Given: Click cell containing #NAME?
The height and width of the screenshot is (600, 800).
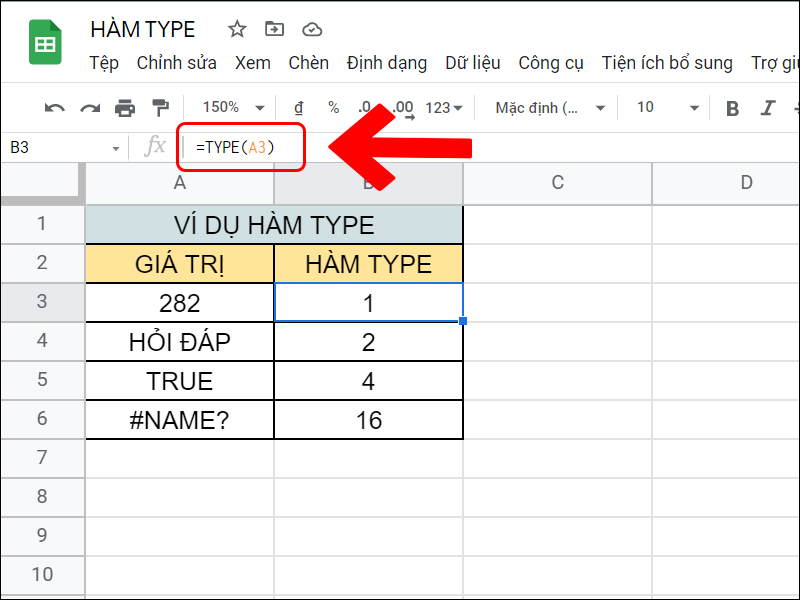Looking at the screenshot, I should click(180, 419).
